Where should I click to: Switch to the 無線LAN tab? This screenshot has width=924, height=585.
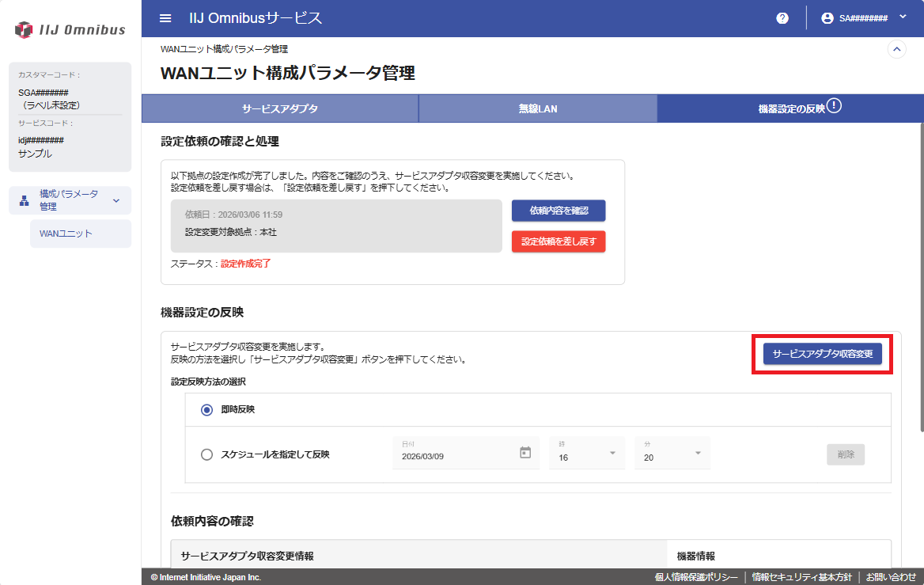tap(538, 108)
